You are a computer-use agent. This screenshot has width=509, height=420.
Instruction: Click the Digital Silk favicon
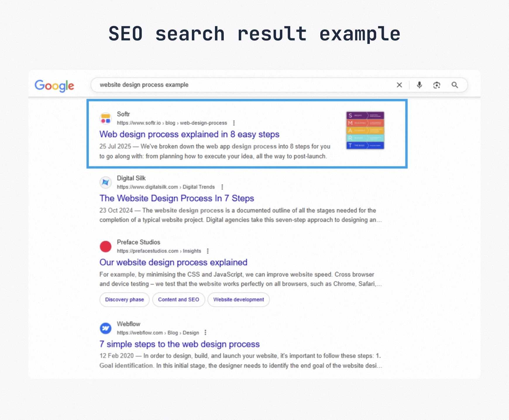coord(106,183)
